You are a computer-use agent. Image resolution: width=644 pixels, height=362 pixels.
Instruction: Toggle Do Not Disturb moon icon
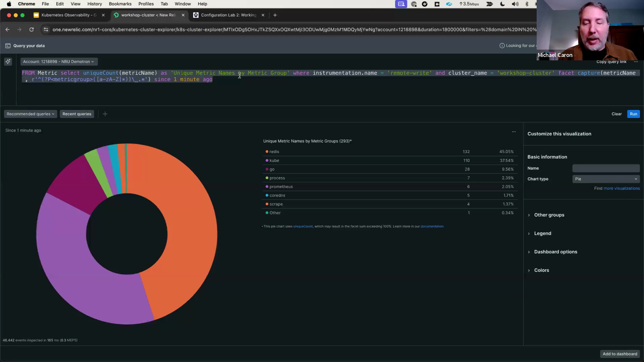click(502, 4)
